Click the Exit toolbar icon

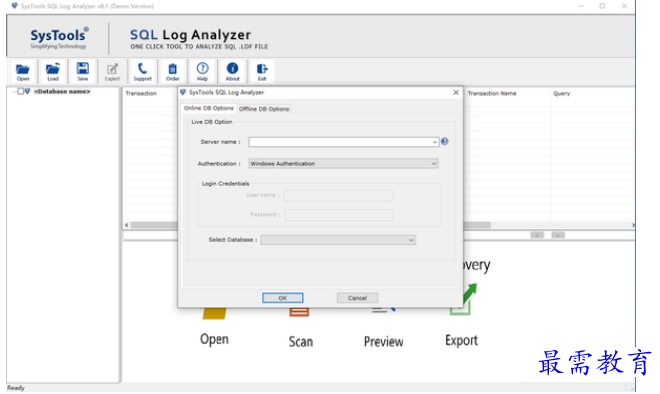262,71
